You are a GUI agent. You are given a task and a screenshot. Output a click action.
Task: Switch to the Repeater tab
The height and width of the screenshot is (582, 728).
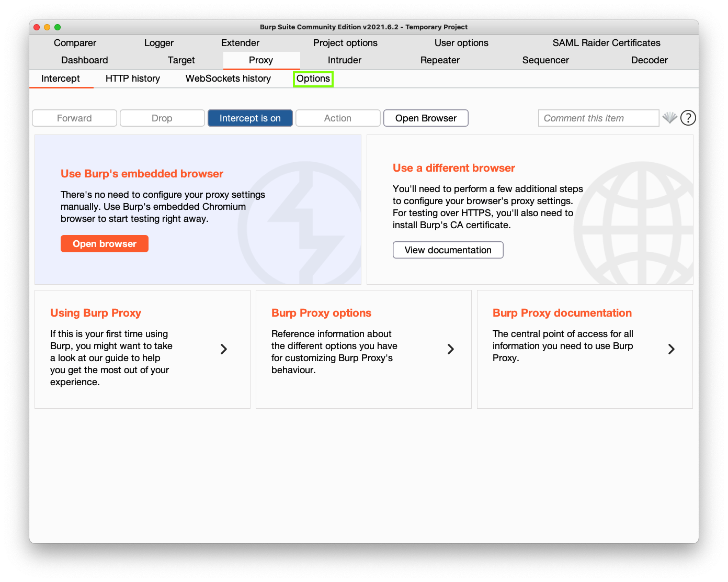point(440,60)
